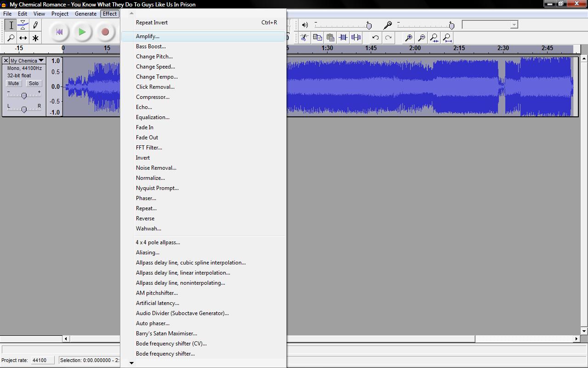Open the Edit menu
This screenshot has height=368, width=588.
pyautogui.click(x=22, y=14)
